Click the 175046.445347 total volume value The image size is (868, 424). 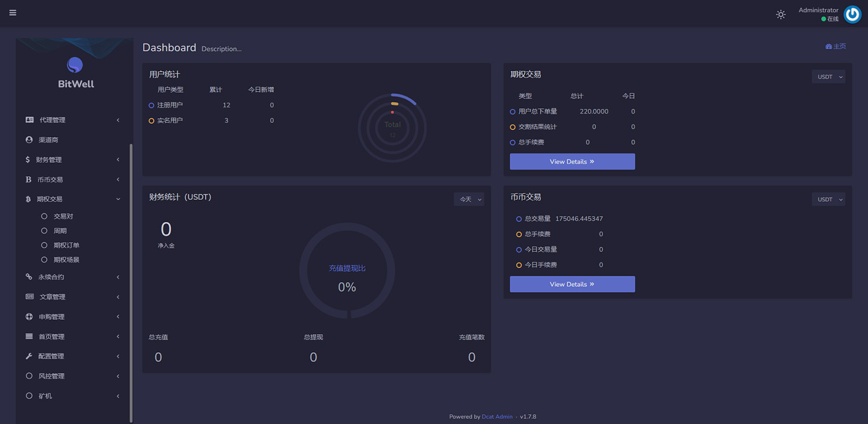579,219
